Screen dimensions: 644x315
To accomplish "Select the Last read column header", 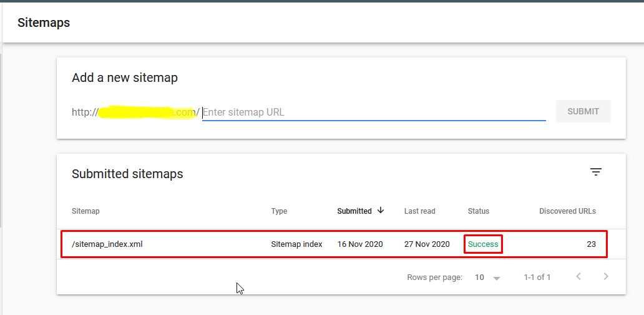I will click(419, 211).
